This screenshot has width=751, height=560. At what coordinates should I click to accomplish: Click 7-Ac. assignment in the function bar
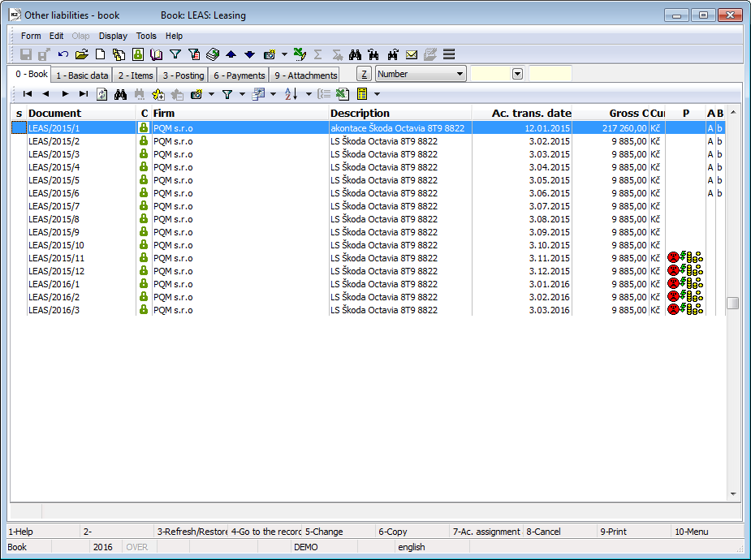[x=486, y=532]
